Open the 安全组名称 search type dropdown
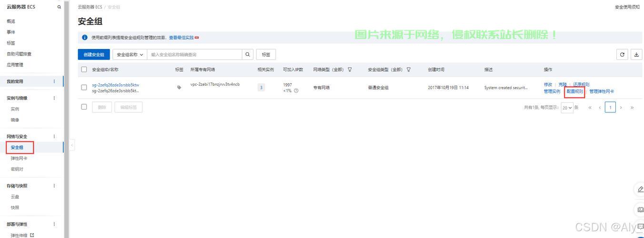Screen dimensions: 644x238 pos(130,54)
